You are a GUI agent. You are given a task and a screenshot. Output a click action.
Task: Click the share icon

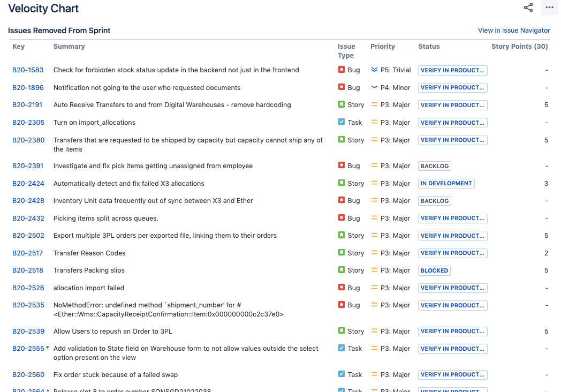pyautogui.click(x=528, y=7)
